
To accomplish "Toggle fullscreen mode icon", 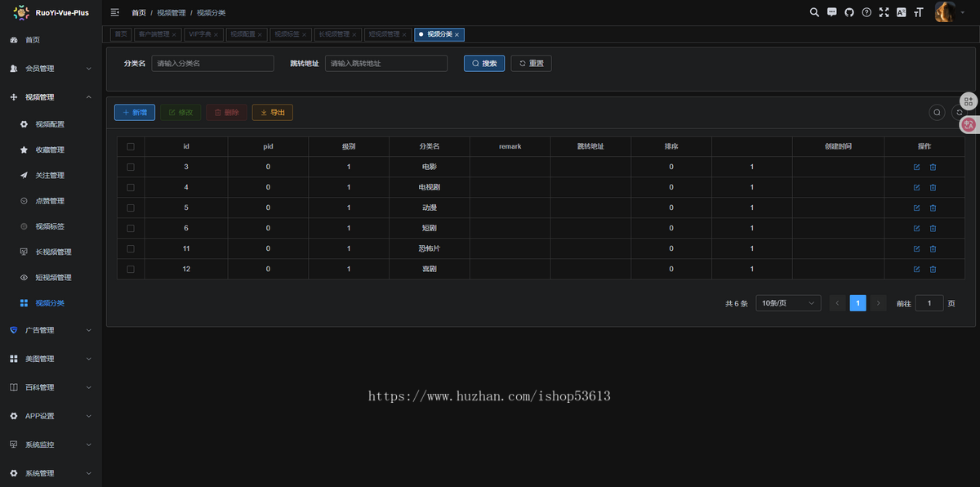I will pyautogui.click(x=884, y=12).
